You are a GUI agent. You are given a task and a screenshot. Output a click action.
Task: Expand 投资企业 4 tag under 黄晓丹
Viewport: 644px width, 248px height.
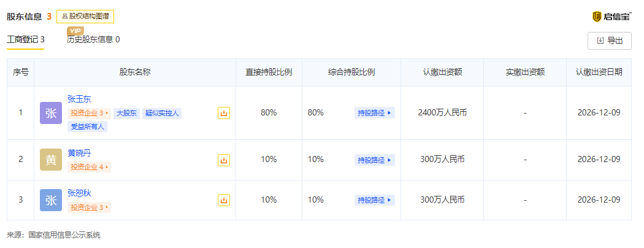89,167
